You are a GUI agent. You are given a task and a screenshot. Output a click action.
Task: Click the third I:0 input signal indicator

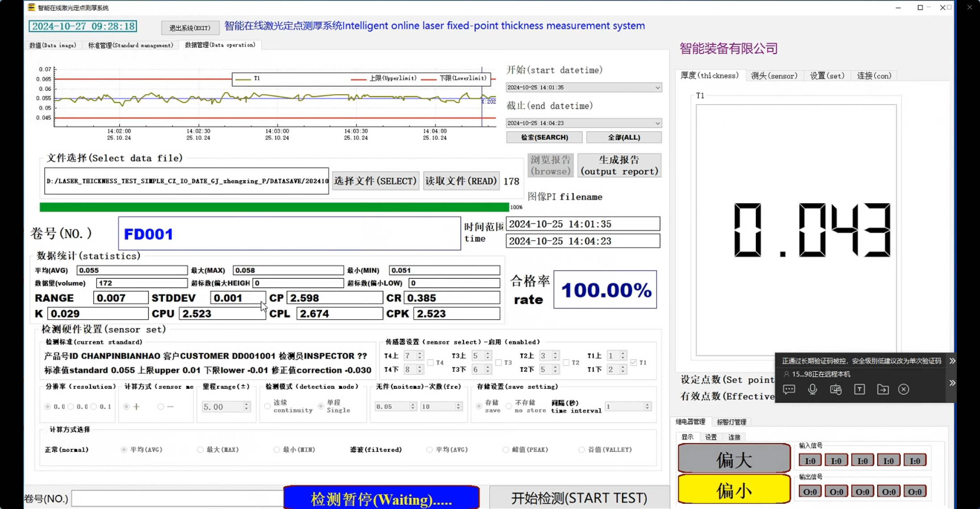[862, 461]
